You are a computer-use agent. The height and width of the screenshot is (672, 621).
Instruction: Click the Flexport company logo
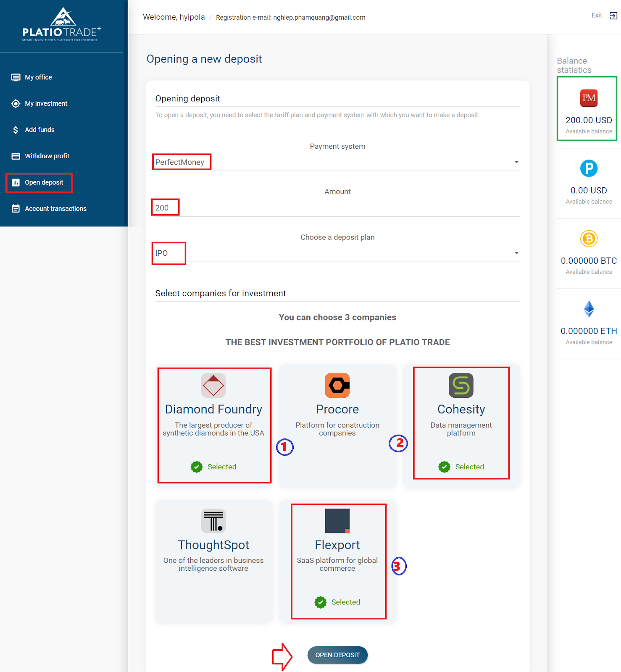337,521
